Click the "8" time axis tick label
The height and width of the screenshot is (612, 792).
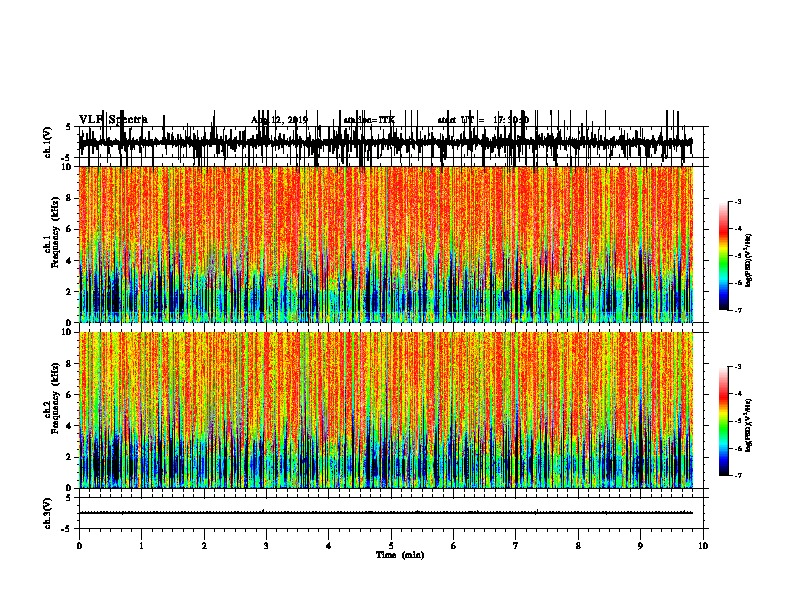pyautogui.click(x=578, y=546)
